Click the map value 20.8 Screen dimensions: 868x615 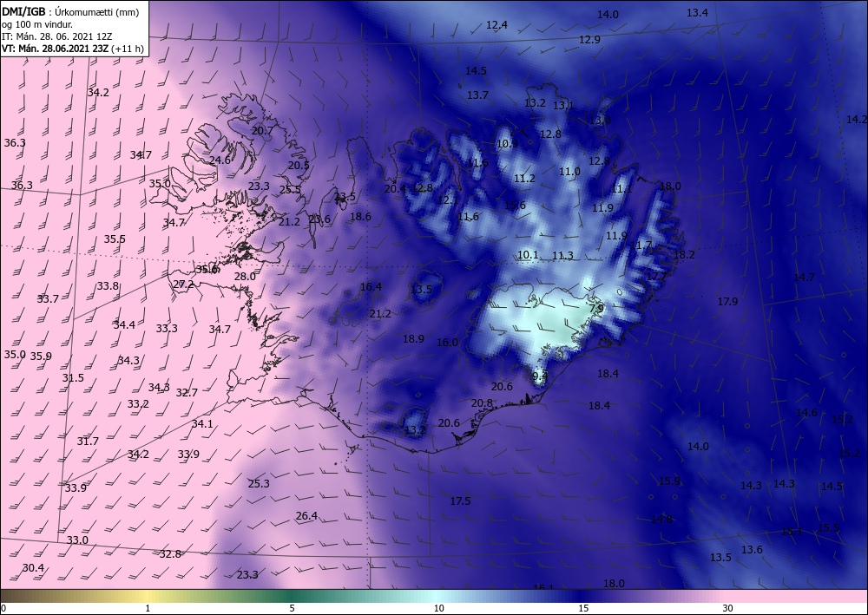click(482, 403)
